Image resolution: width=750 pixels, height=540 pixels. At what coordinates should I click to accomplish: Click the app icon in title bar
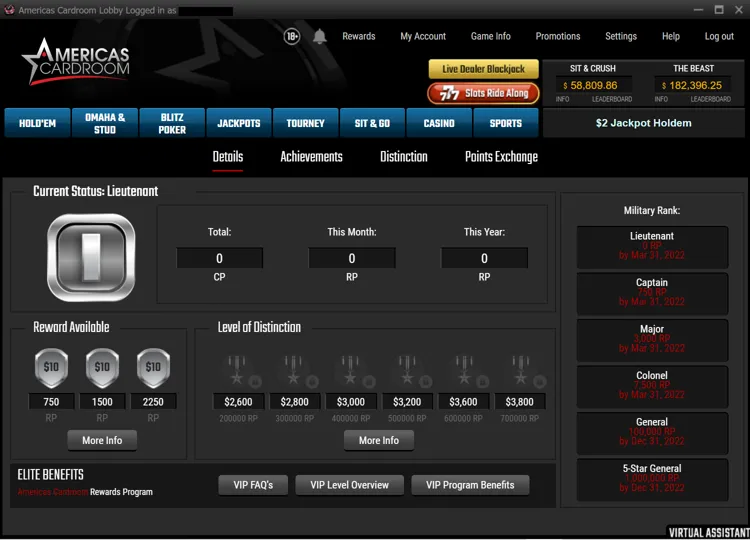pyautogui.click(x=9, y=10)
